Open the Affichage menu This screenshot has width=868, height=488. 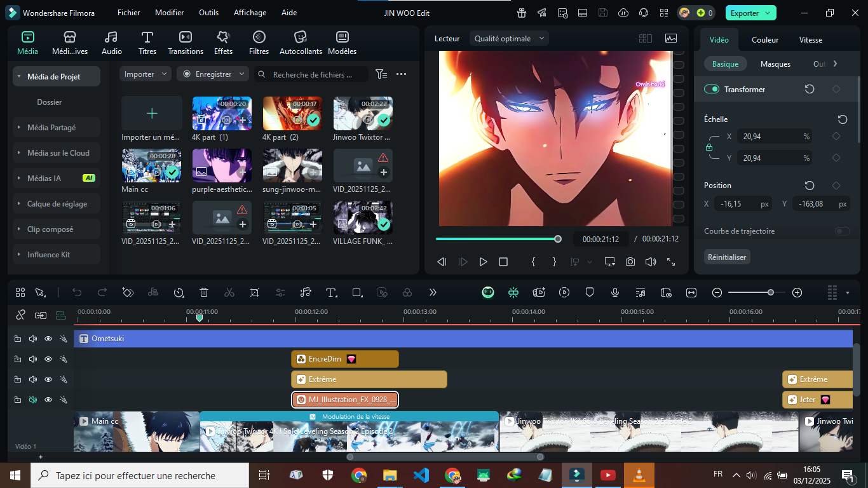pos(249,13)
